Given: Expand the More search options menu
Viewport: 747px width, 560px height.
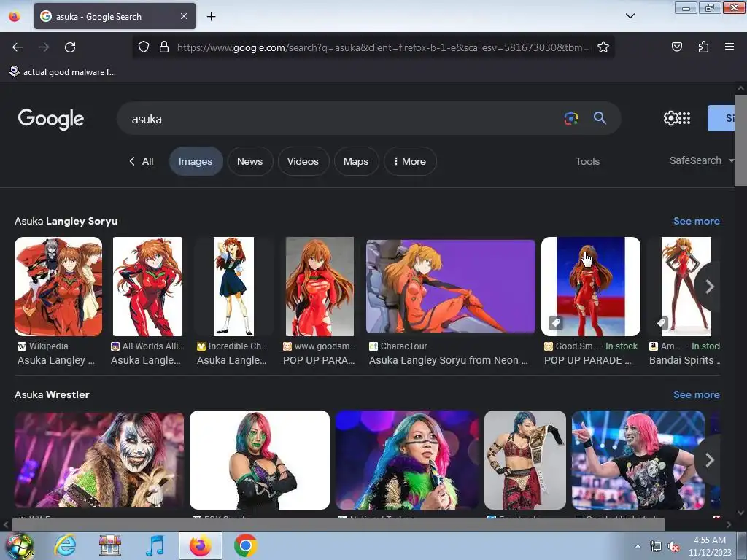Looking at the screenshot, I should 410,161.
